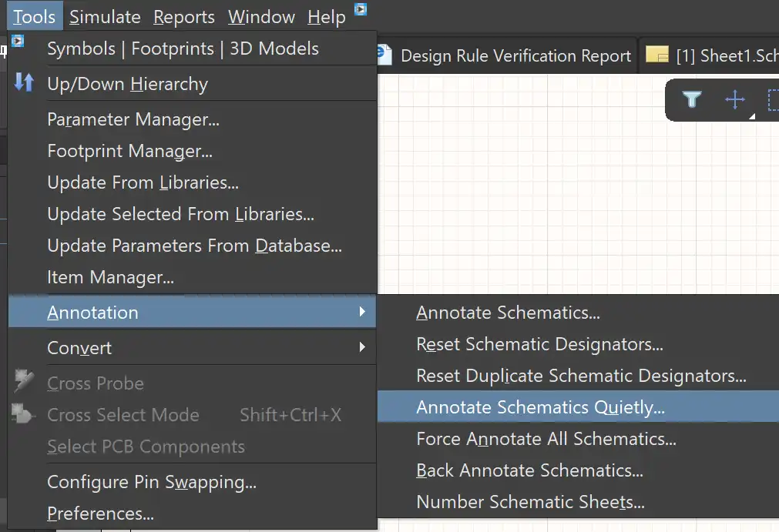Choose Reset Duplicate Schematic Designators
Image resolution: width=779 pixels, height=532 pixels.
pyautogui.click(x=581, y=376)
